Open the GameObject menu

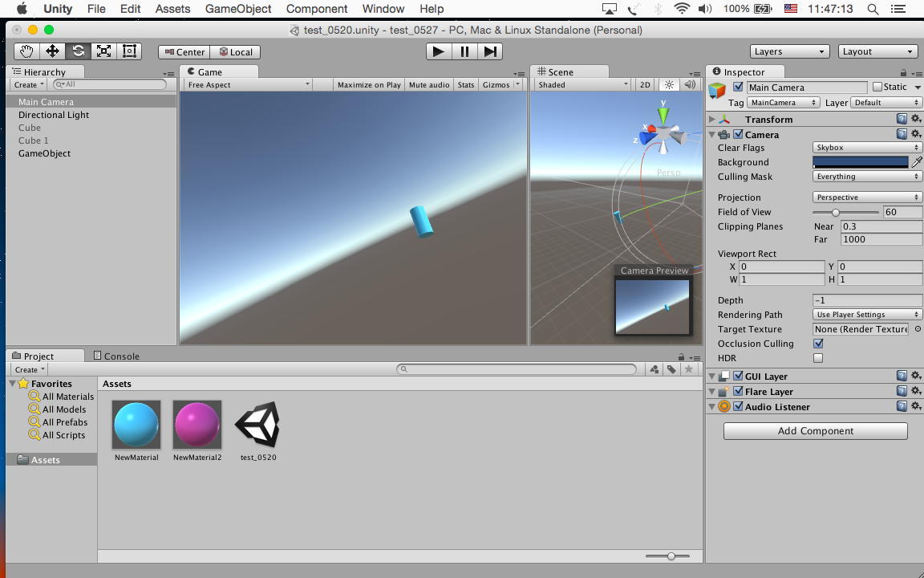[x=238, y=9]
